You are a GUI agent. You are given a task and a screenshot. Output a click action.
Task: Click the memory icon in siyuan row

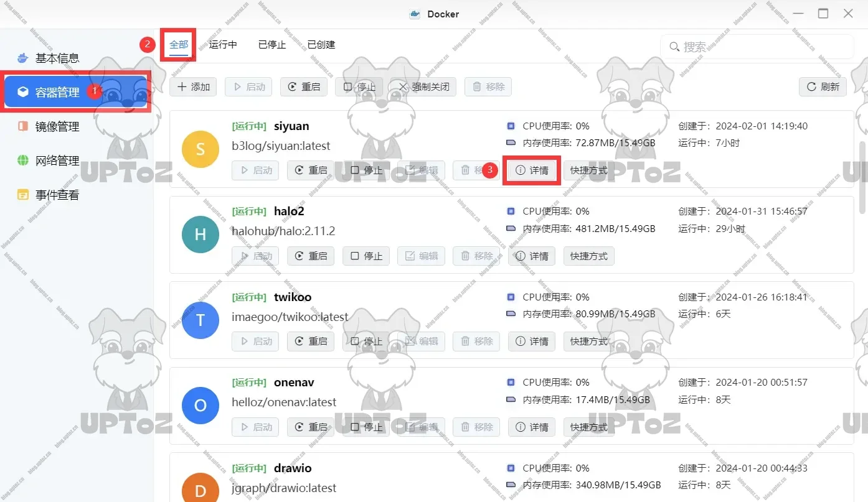pyautogui.click(x=511, y=143)
